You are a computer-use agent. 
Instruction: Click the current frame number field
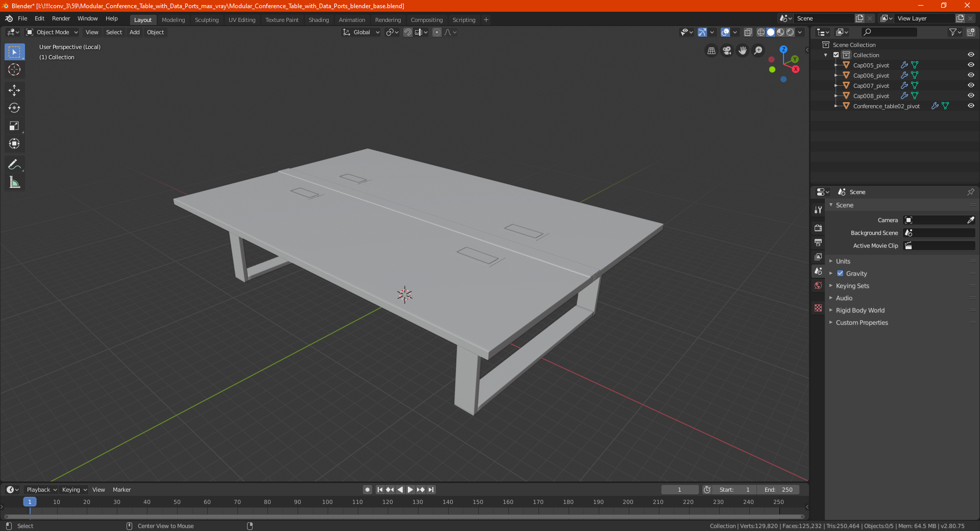(679, 490)
